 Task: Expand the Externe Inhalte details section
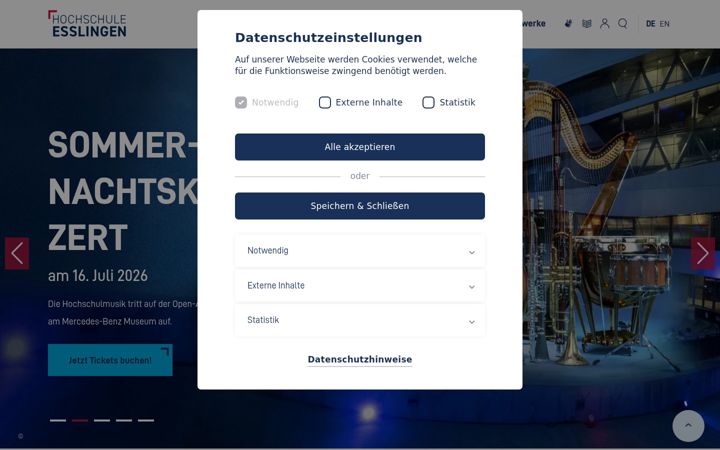pyautogui.click(x=360, y=286)
